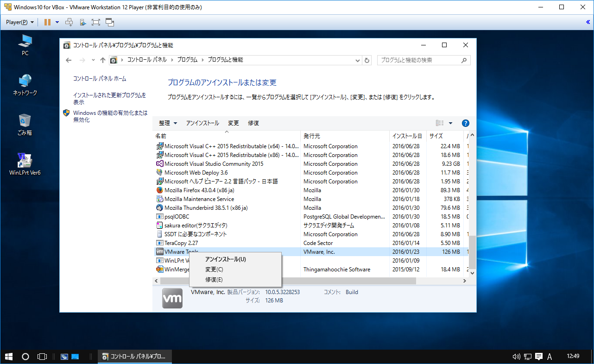Click the network icon in the system tray

pyautogui.click(x=528, y=357)
